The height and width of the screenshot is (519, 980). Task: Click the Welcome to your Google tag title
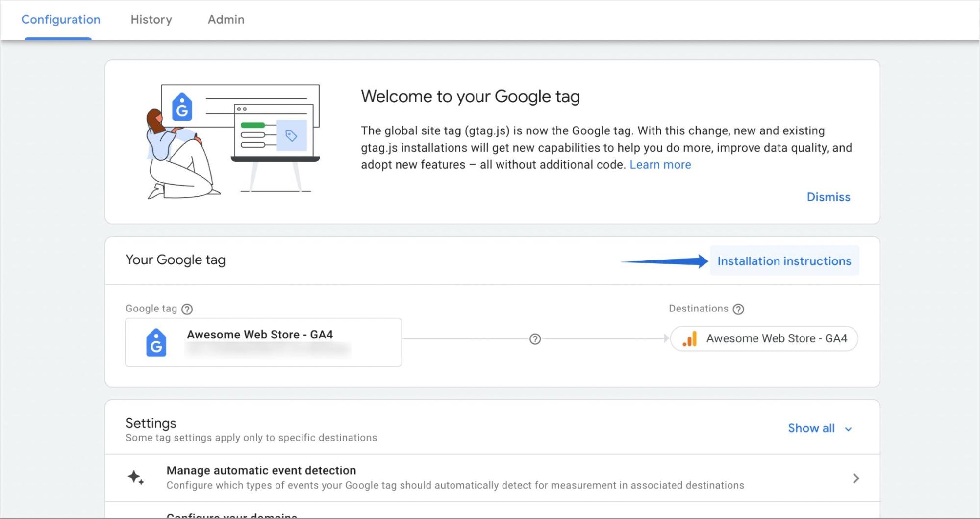(470, 97)
